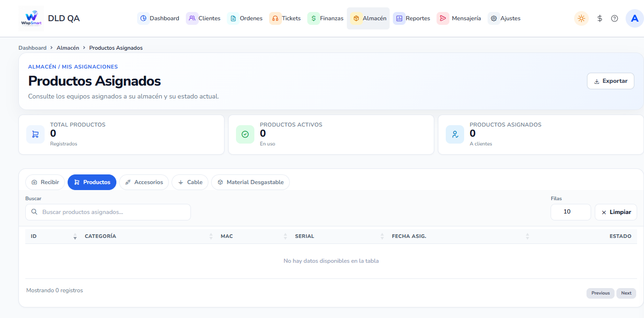Viewport: 644px width, 318px height.
Task: Sort table by Fecha Asig. column
Action: (459, 236)
